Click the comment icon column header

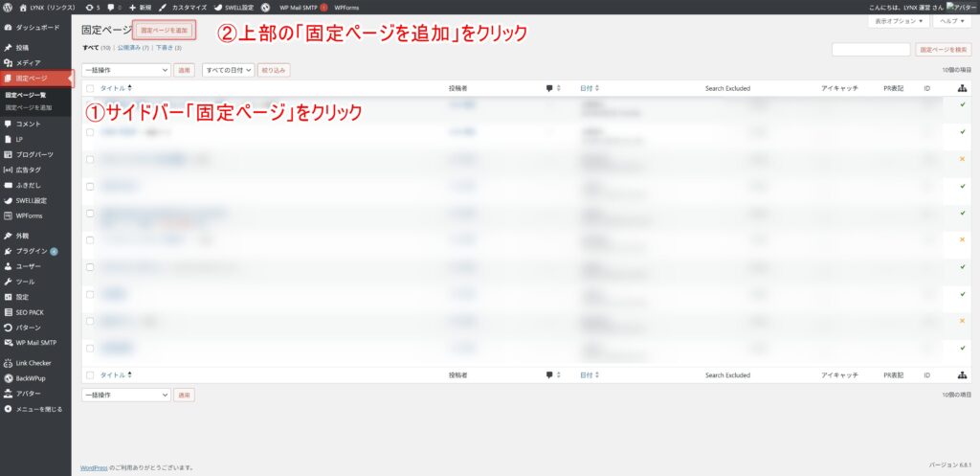coord(550,88)
